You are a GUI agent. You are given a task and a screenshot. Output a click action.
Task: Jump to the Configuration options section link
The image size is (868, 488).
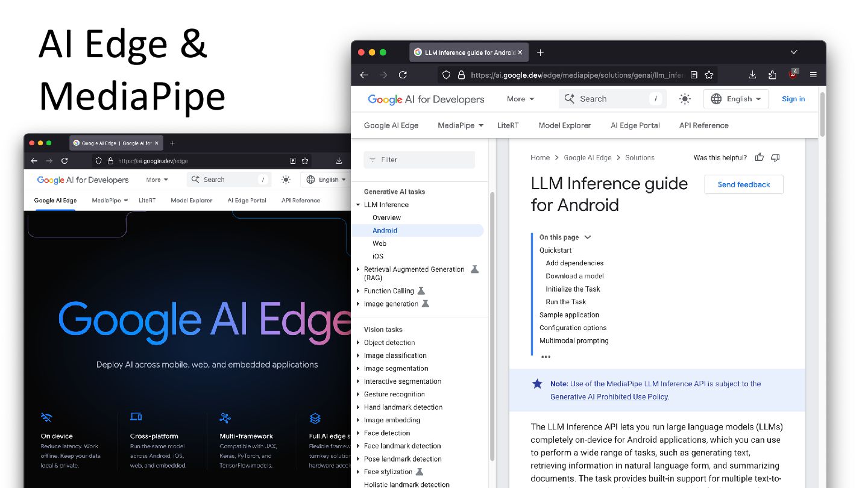coord(573,328)
